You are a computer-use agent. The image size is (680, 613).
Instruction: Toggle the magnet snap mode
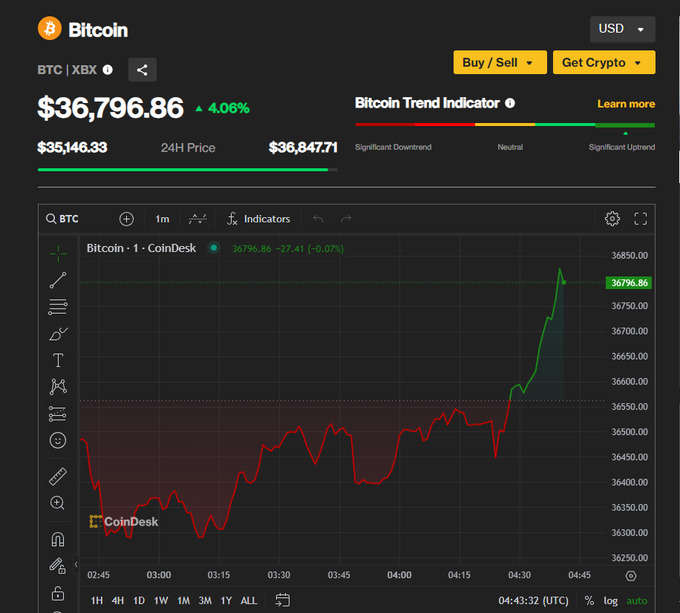point(58,539)
